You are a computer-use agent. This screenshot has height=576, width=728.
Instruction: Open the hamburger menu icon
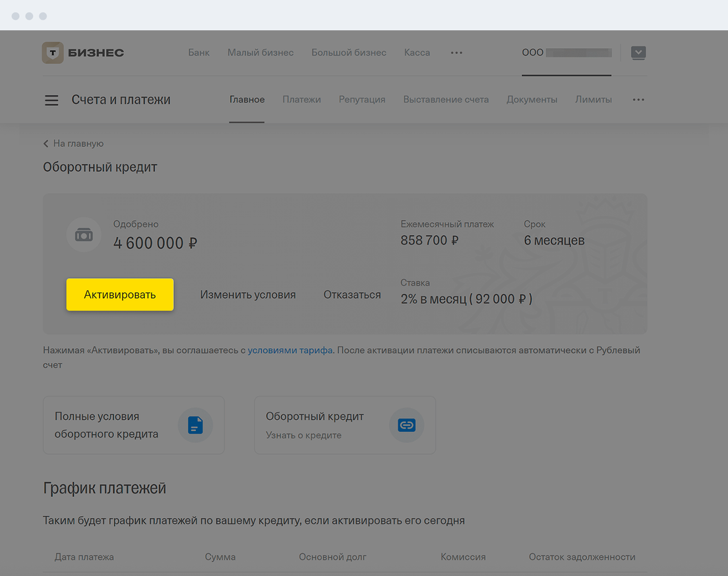point(51,100)
